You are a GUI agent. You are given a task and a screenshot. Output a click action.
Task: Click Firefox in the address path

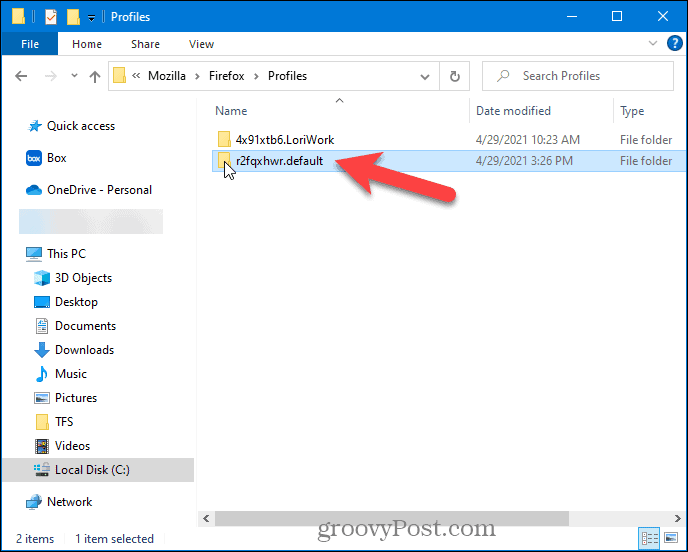point(226,76)
